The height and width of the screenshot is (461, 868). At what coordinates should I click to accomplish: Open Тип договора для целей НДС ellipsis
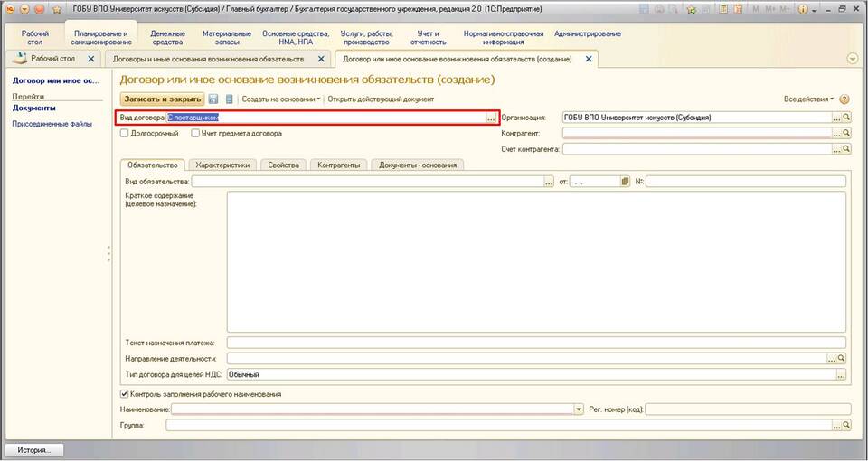click(x=842, y=374)
